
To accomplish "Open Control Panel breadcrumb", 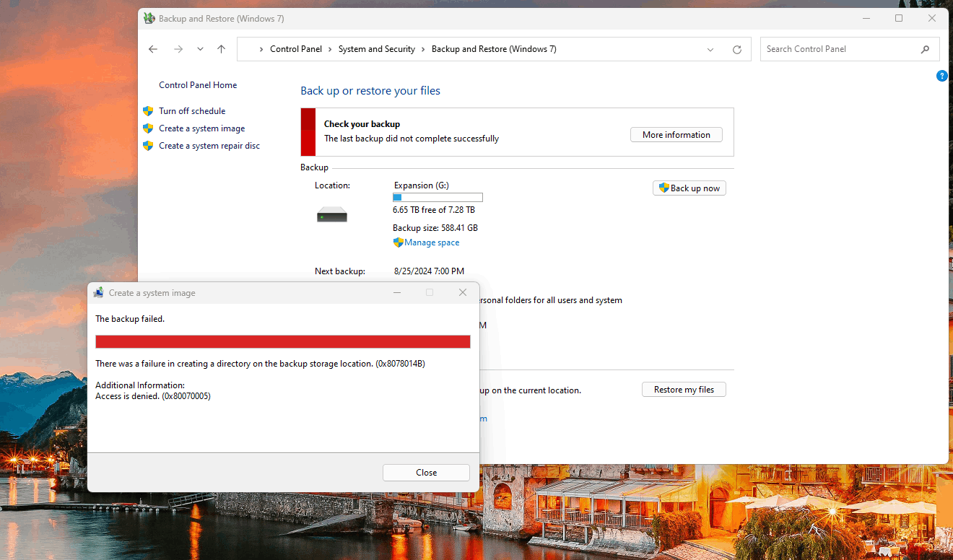I will (296, 49).
